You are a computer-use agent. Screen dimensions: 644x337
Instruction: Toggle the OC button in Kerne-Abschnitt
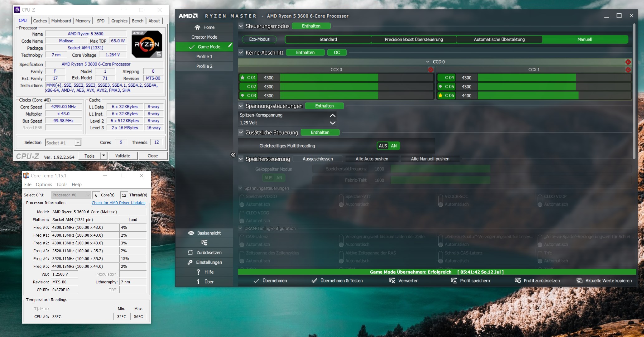click(x=337, y=52)
